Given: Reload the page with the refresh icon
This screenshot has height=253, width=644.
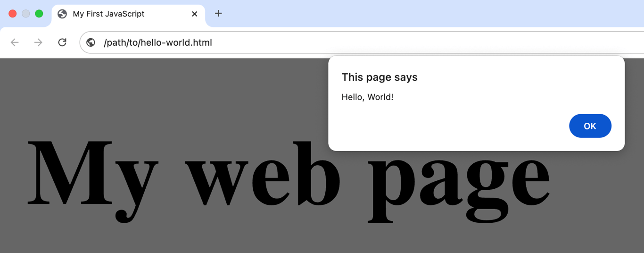Looking at the screenshot, I should tap(62, 42).
